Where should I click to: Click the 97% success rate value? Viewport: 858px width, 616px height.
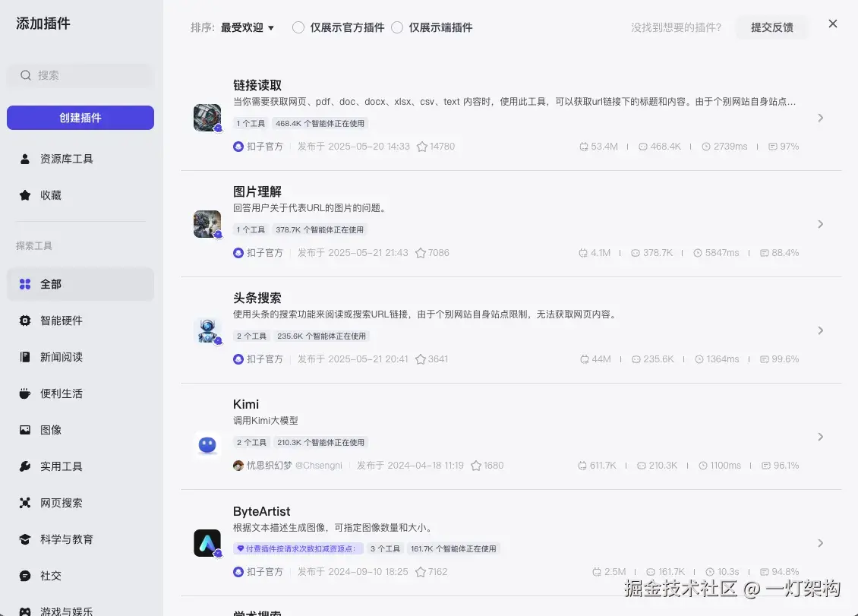click(x=790, y=147)
